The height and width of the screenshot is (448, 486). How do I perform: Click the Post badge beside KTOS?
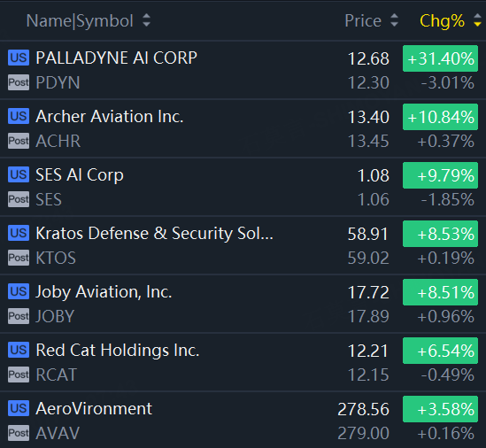pos(19,258)
